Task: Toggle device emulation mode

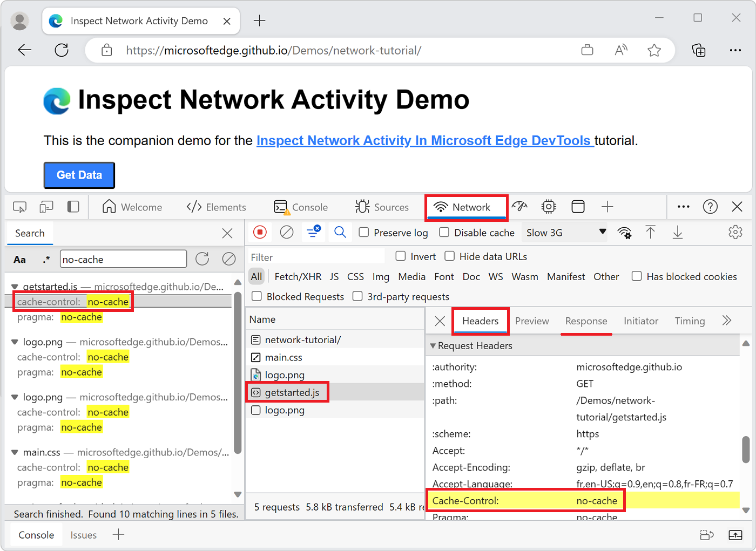Action: point(46,207)
